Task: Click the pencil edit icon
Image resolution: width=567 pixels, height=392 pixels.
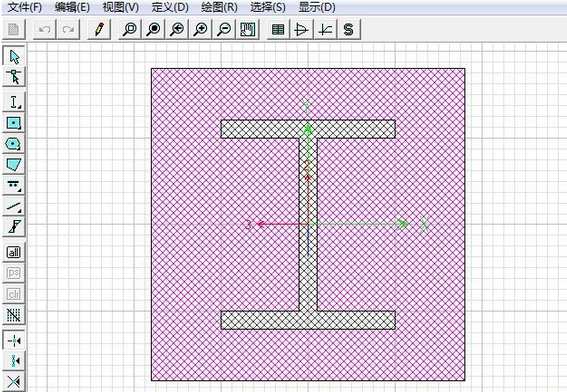Action: [x=99, y=29]
